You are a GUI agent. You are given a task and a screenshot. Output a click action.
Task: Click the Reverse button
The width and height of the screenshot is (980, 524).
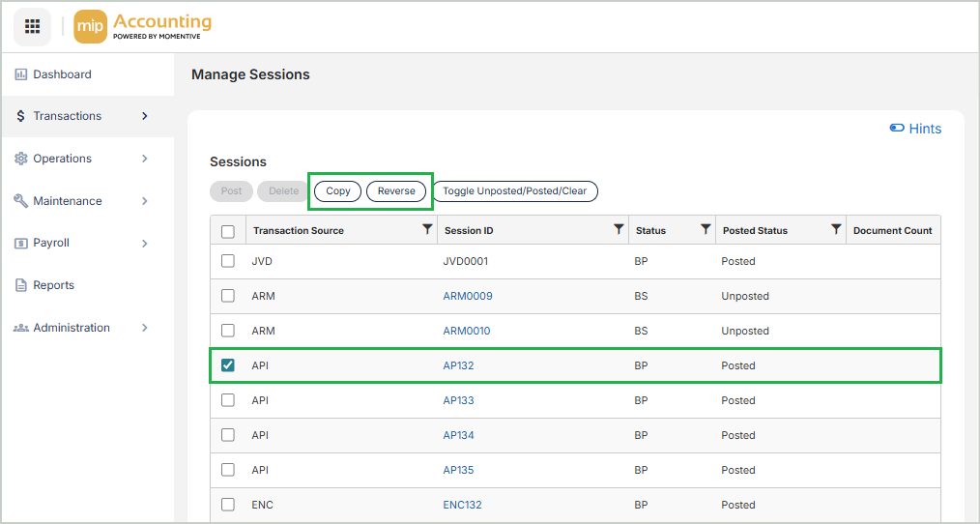pos(396,191)
